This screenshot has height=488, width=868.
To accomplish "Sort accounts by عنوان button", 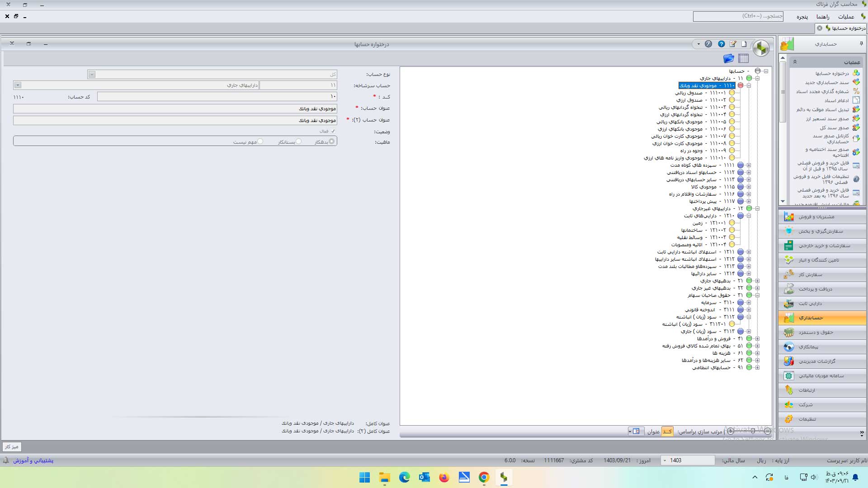I will click(x=653, y=432).
